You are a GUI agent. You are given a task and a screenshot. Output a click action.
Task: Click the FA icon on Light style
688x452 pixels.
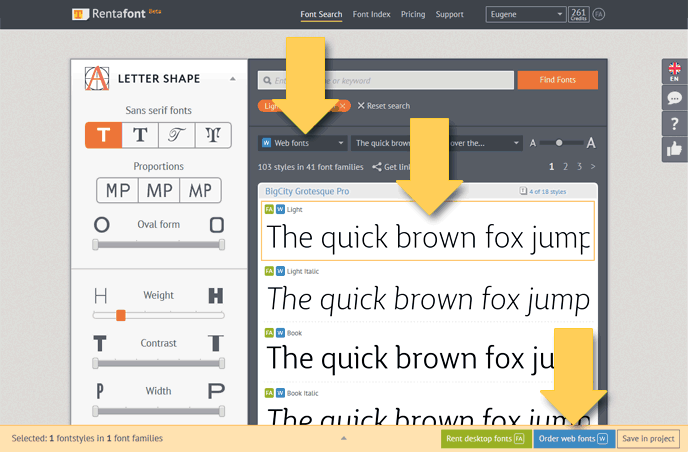(269, 209)
